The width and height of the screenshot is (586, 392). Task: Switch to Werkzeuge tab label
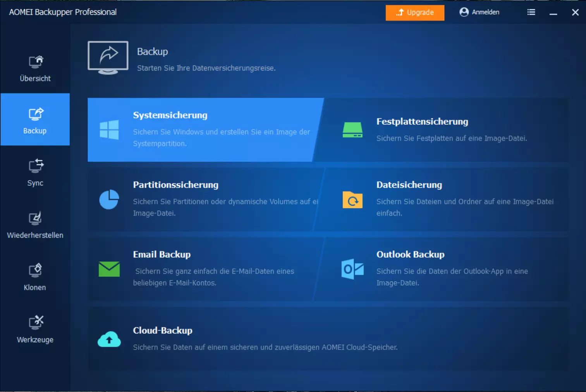35,340
